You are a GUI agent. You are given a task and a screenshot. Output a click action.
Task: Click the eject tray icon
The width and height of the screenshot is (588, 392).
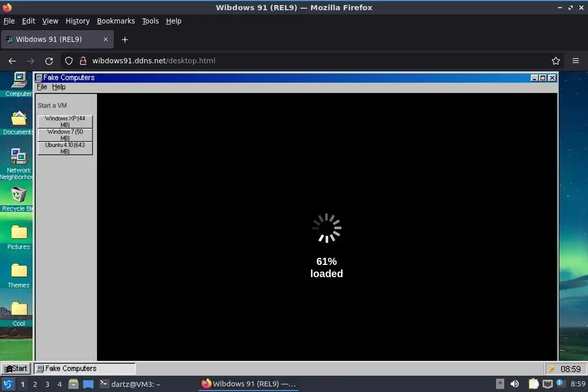[x=500, y=384]
